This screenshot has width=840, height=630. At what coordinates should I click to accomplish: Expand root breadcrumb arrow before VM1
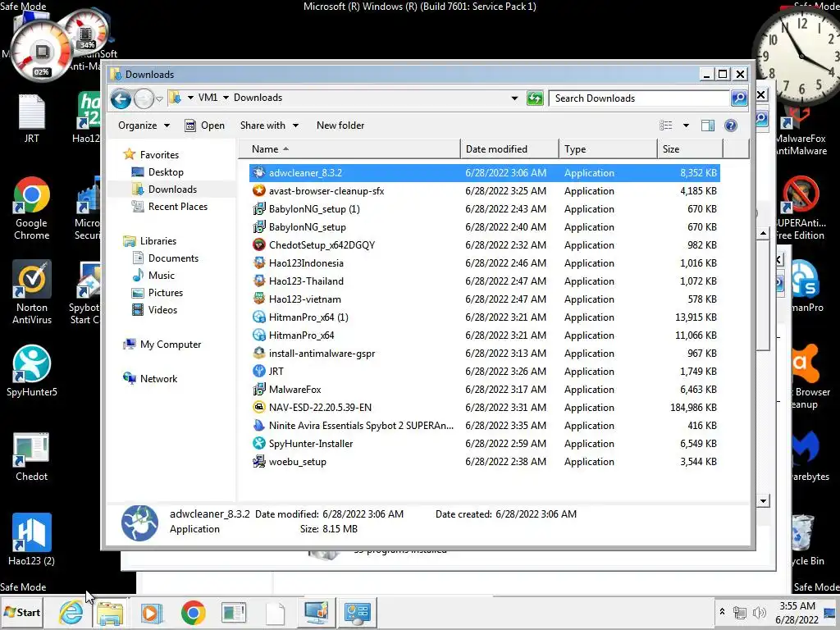[190, 98]
